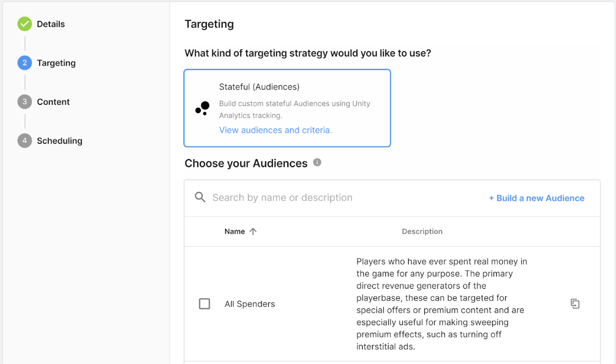Screen dimensions: 616x364
Task: Open the View audiences and criteria link
Action: tap(275, 130)
